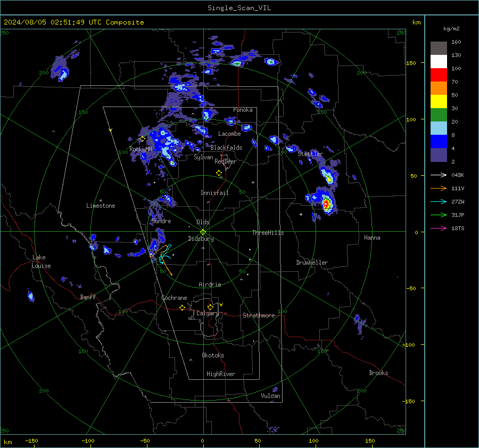This screenshot has height=448, width=479.
Task: Click the white 04DK arrow in legend
Action: [439, 175]
